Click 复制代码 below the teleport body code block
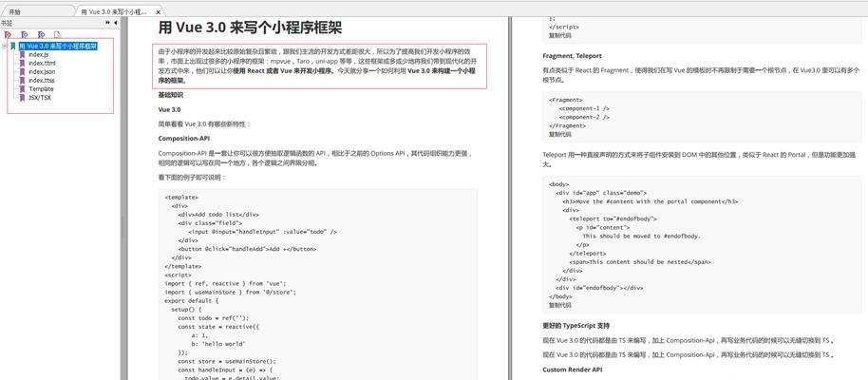Image resolution: width=868 pixels, height=380 pixels. click(x=559, y=305)
